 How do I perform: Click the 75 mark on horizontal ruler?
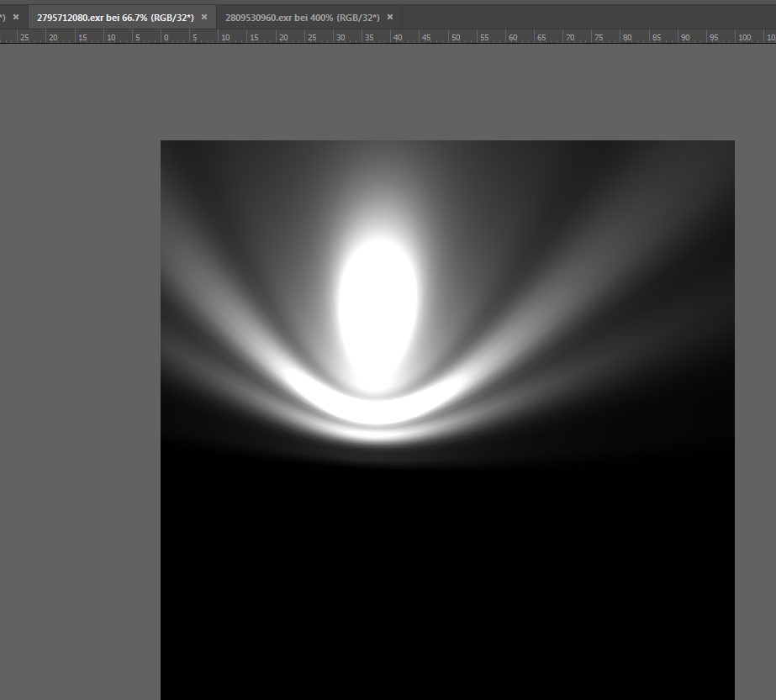pos(598,38)
